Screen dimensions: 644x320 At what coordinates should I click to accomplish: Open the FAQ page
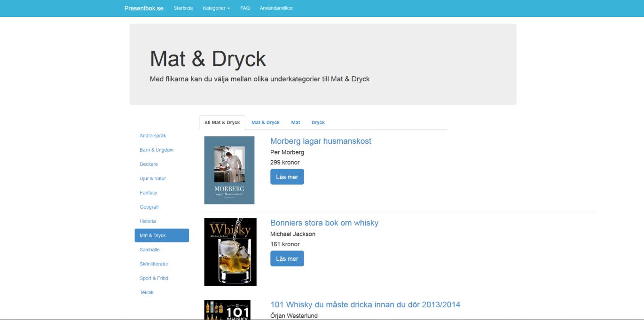click(x=245, y=8)
